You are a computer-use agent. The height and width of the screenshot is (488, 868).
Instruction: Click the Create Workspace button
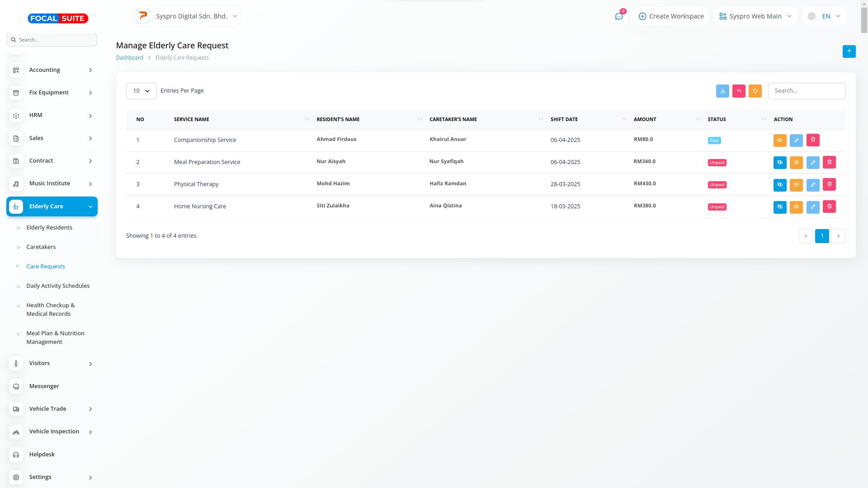coord(671,16)
